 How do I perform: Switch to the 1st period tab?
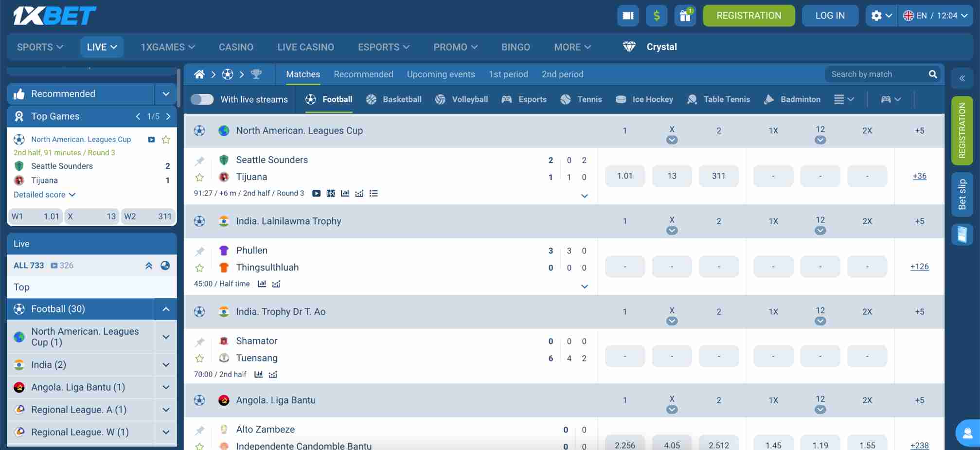pyautogui.click(x=508, y=74)
